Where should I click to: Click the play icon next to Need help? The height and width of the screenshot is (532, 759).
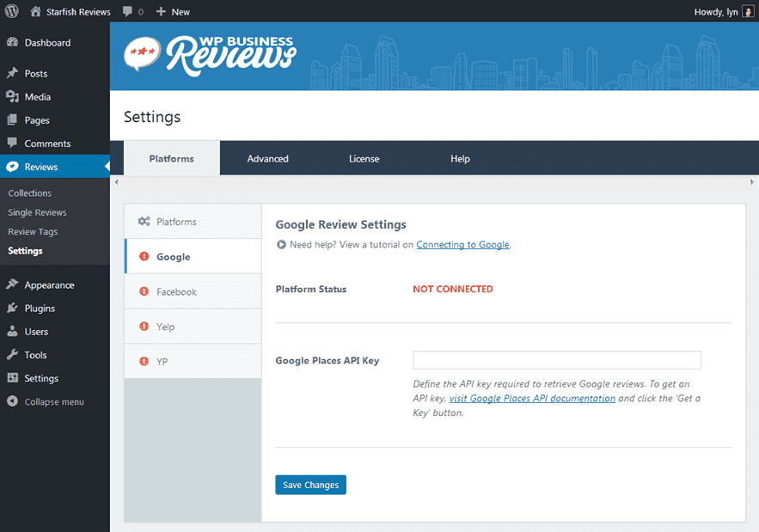pos(281,244)
